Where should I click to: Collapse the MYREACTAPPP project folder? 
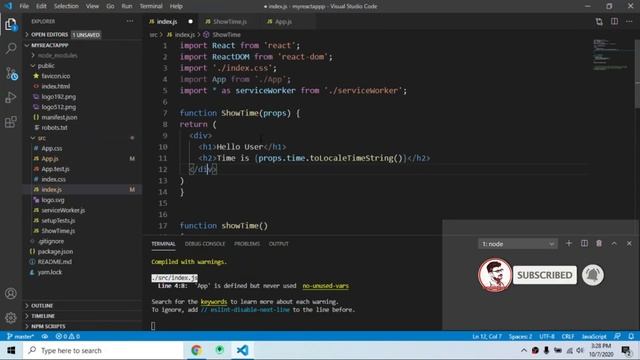tap(82, 45)
